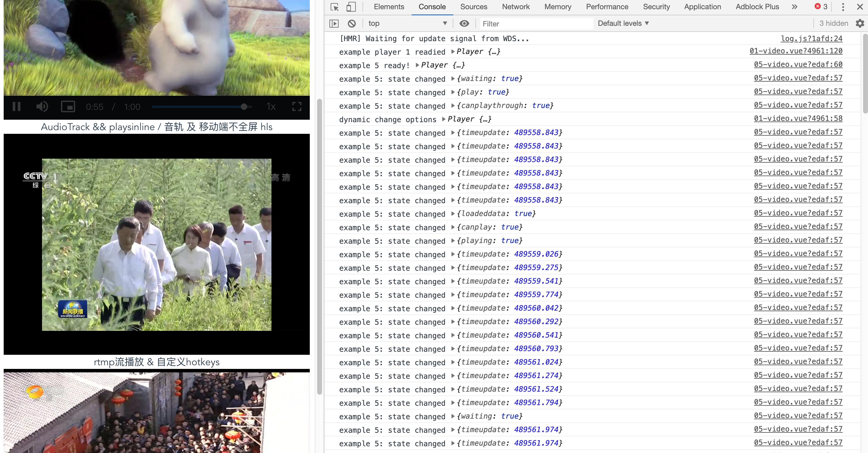This screenshot has height=453, width=868.
Task: Pause the Big Buck Bunny video
Action: click(x=16, y=107)
